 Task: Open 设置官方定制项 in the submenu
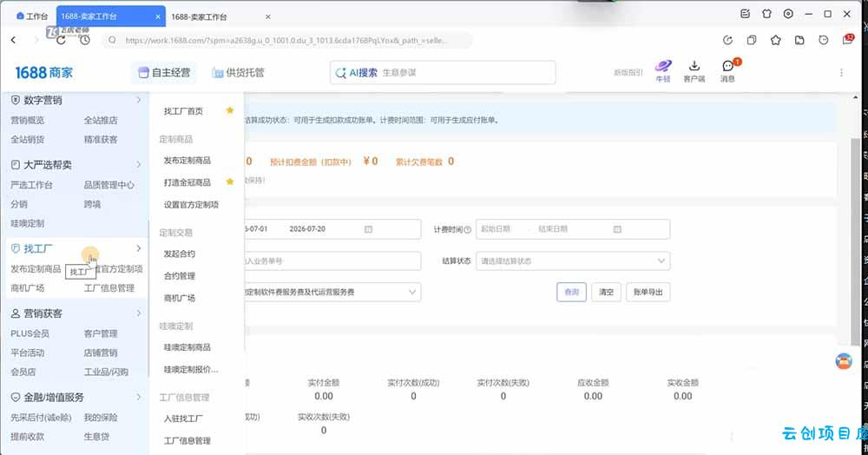coord(191,205)
